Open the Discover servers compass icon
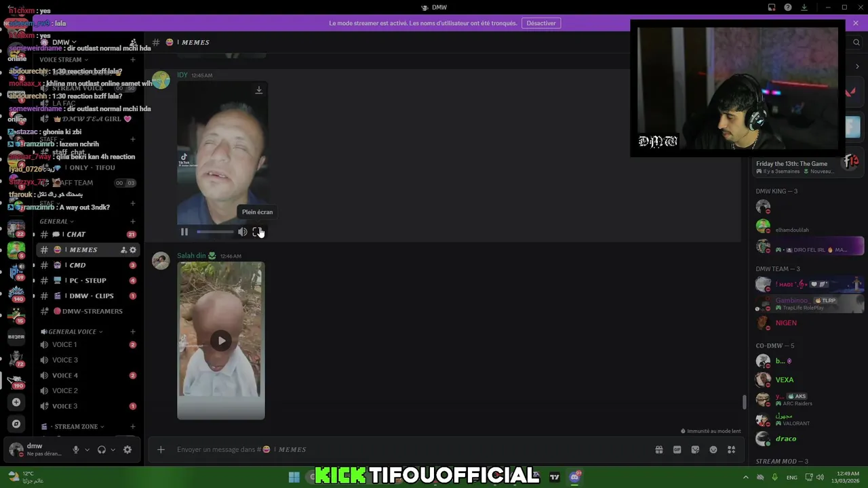The width and height of the screenshot is (868, 488). tap(16, 424)
